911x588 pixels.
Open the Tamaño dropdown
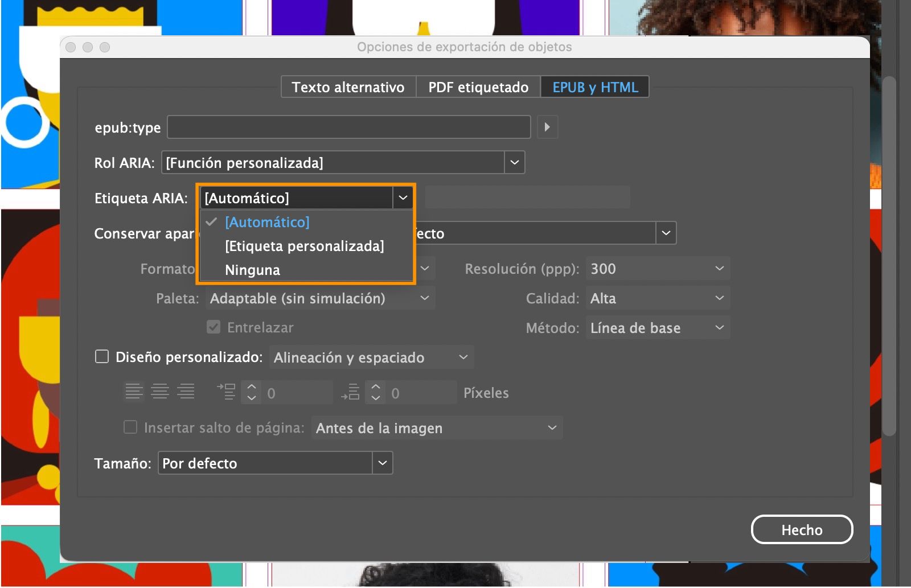pos(382,463)
